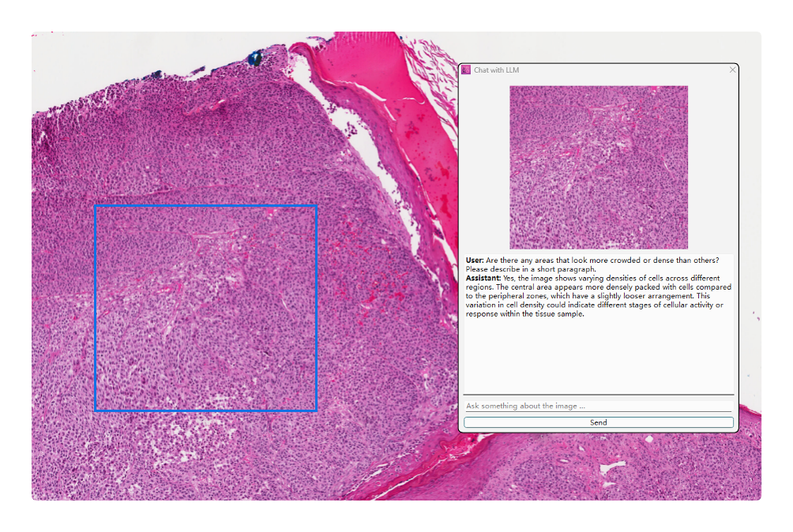
Task: Click the dark blue ink dot on tissue
Action: coord(255,58)
